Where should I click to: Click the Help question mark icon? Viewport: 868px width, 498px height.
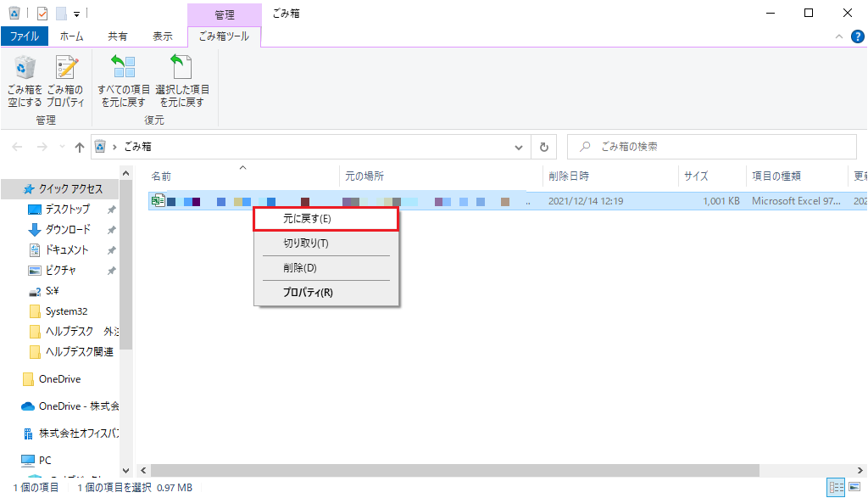pyautogui.click(x=857, y=36)
